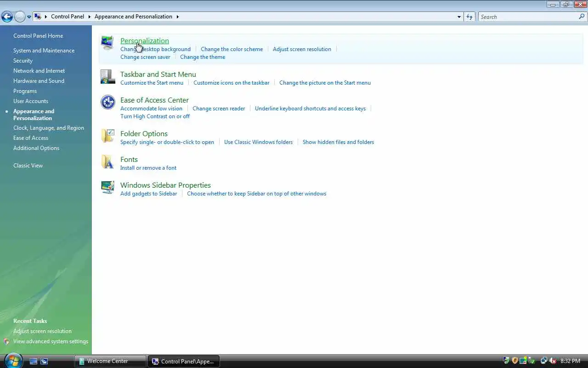Expand the address bar history dropdown
Viewport: 588px width, 368px height.
[x=459, y=17]
